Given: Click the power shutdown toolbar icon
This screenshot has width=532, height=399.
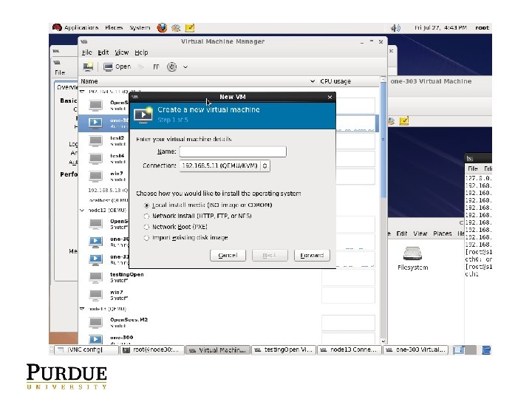Looking at the screenshot, I should pyautogui.click(x=171, y=66).
